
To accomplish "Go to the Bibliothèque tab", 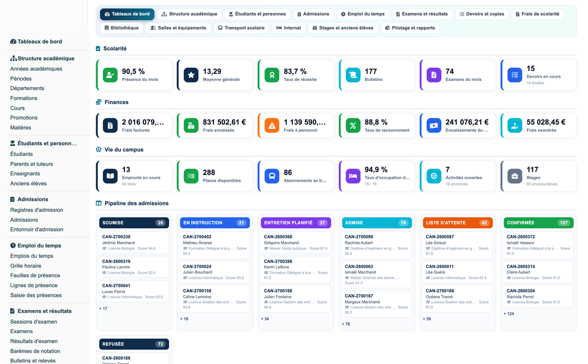I will pyautogui.click(x=122, y=28).
